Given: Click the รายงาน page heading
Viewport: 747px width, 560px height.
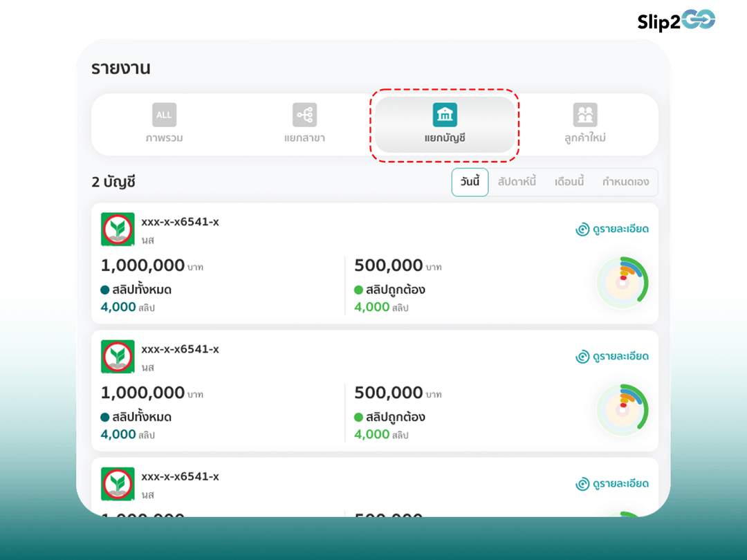Looking at the screenshot, I should pyautogui.click(x=121, y=68).
